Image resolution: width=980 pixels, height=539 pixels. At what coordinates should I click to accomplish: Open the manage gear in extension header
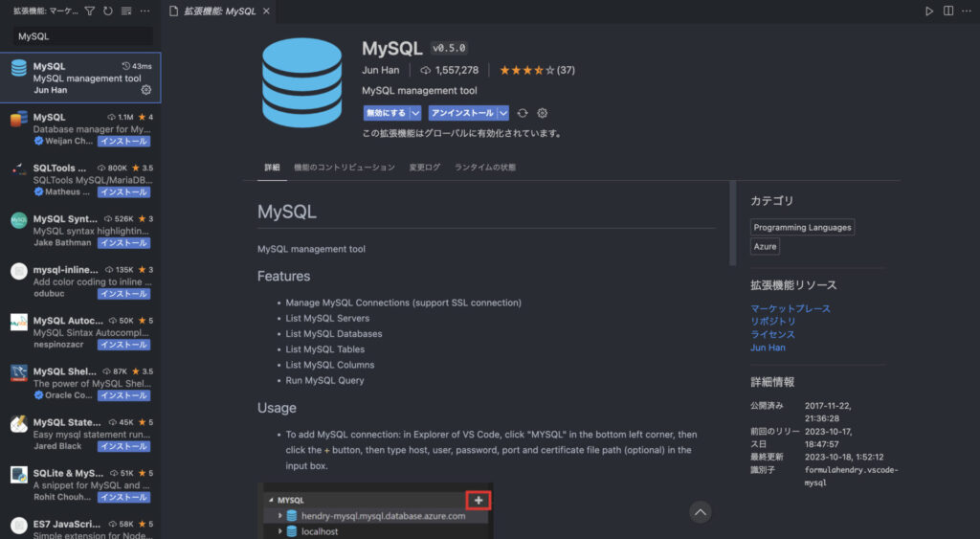coord(543,113)
